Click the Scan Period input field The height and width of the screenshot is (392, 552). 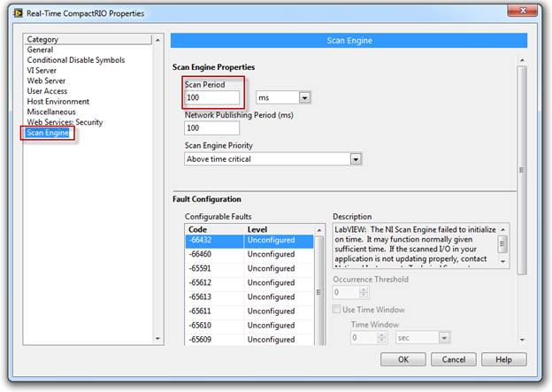tap(212, 97)
